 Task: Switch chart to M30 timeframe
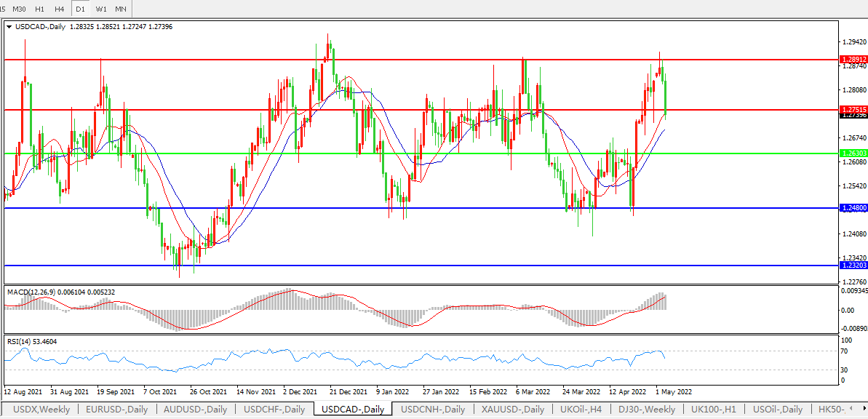(x=20, y=9)
